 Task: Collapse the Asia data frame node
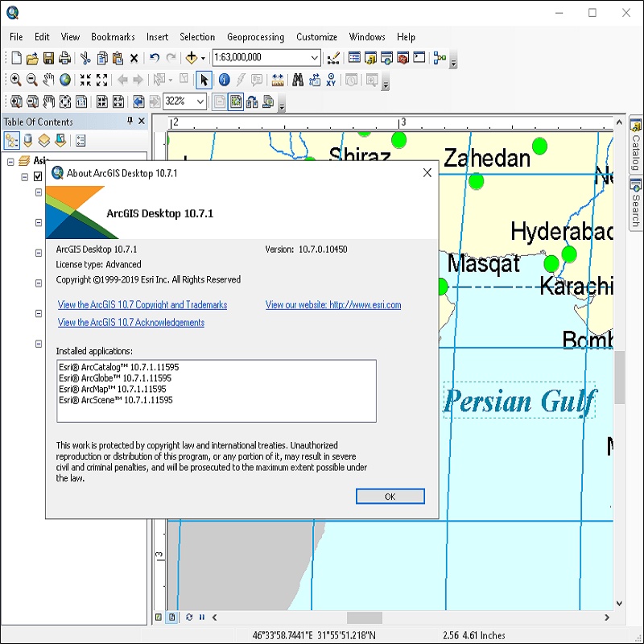pyautogui.click(x=10, y=161)
